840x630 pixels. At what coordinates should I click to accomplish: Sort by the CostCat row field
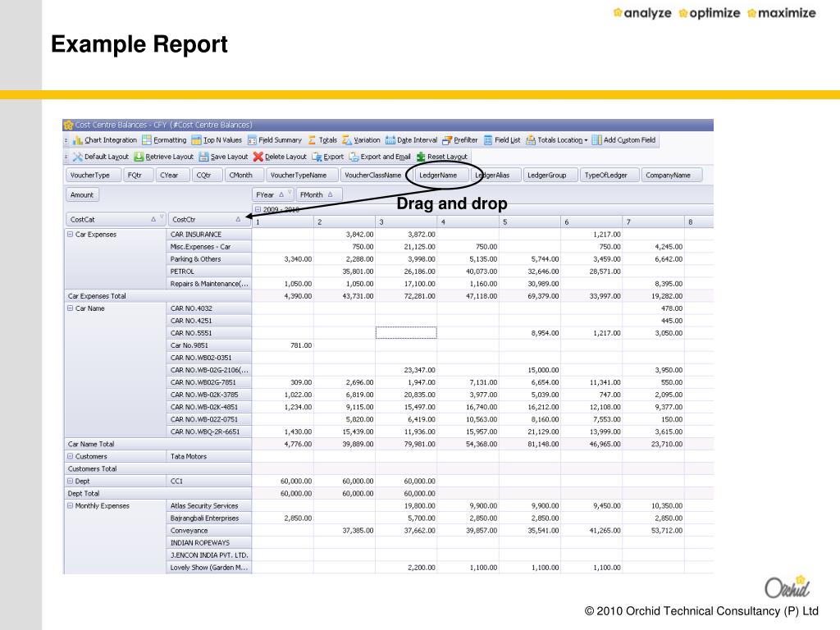pyautogui.click(x=116, y=220)
